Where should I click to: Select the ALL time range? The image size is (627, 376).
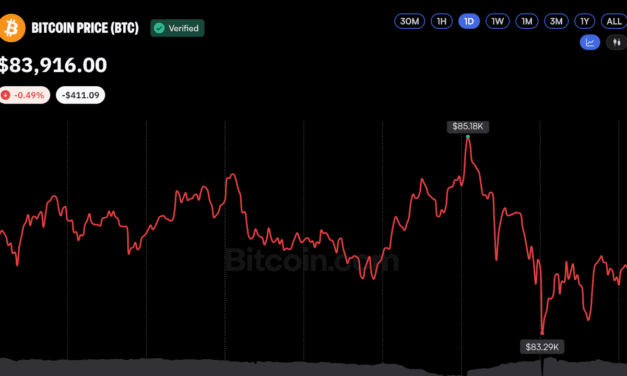click(614, 21)
